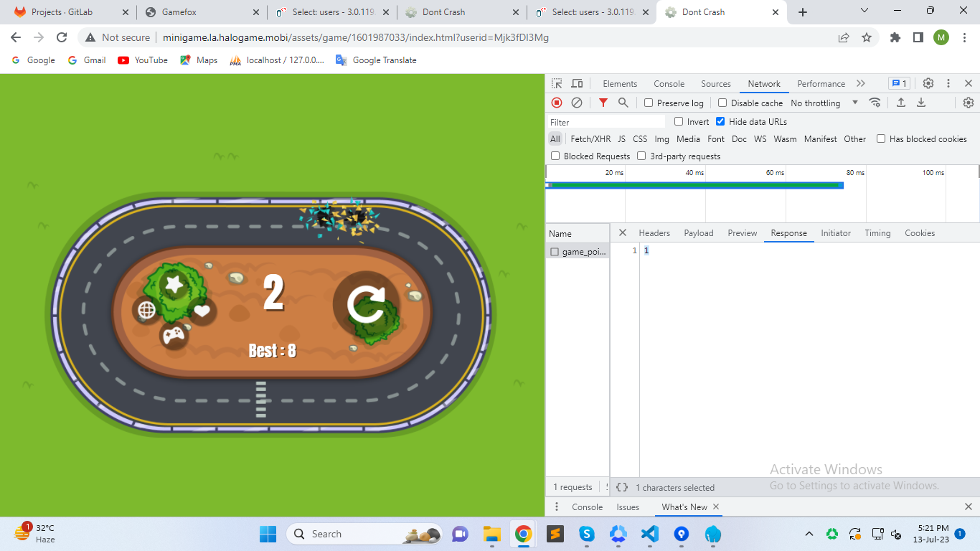The image size is (980, 551).
Task: Click the globe icon in game menu
Action: tap(147, 310)
